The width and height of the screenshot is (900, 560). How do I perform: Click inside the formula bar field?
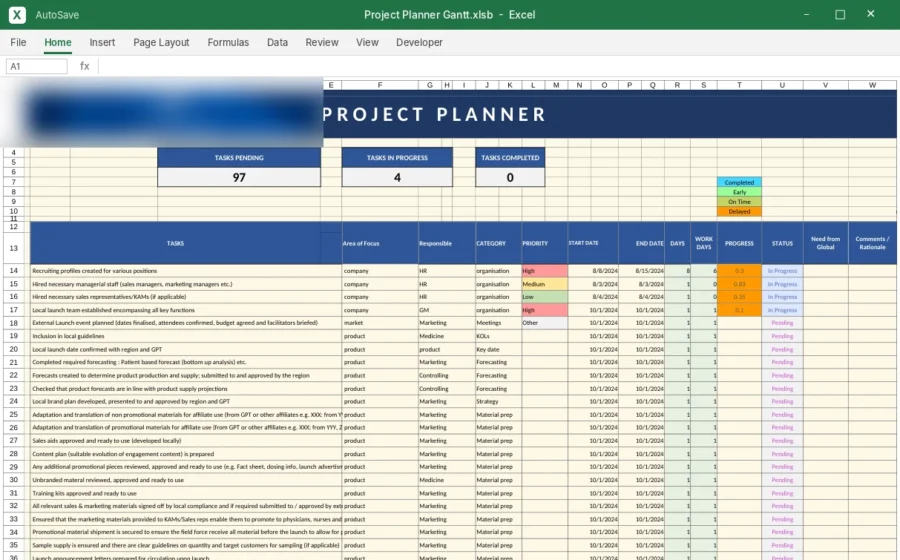pos(498,67)
